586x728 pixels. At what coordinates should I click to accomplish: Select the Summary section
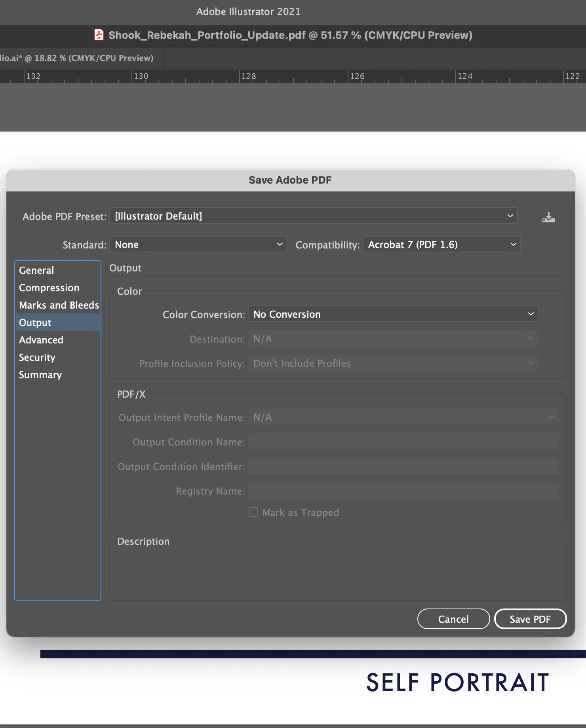click(58, 375)
